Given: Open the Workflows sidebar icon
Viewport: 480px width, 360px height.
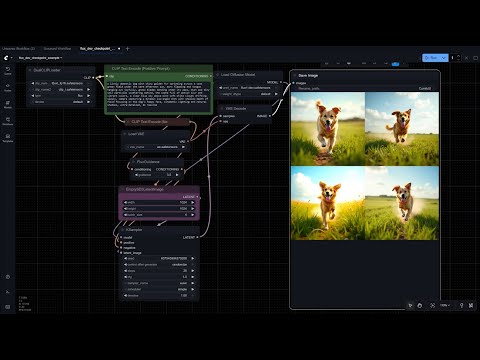Looking at the screenshot, I should click(8, 121).
